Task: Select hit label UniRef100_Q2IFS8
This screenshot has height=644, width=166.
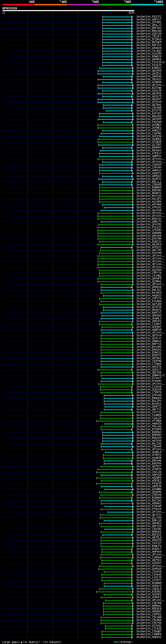Action: click(x=149, y=307)
